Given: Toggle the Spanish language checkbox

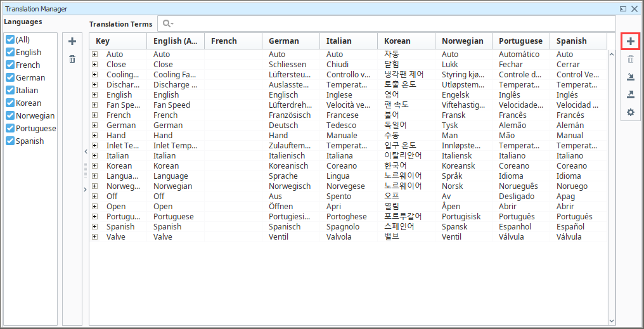Looking at the screenshot, I should click(x=10, y=141).
